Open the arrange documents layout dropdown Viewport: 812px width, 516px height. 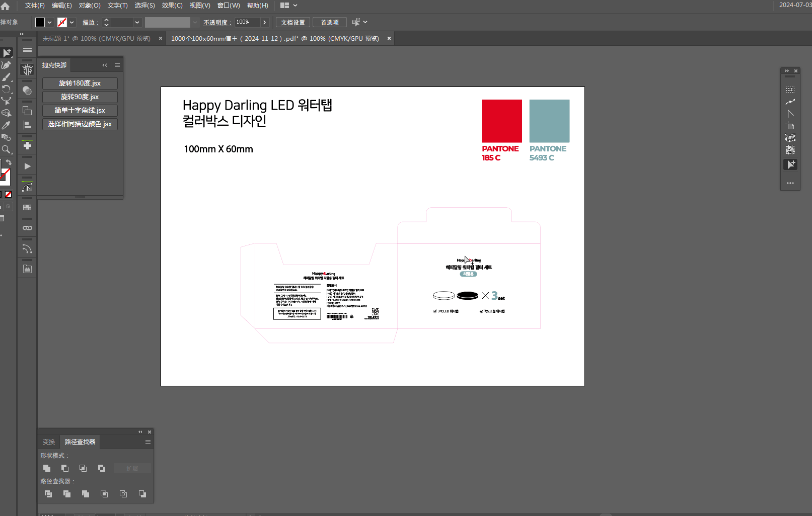pyautogui.click(x=288, y=6)
